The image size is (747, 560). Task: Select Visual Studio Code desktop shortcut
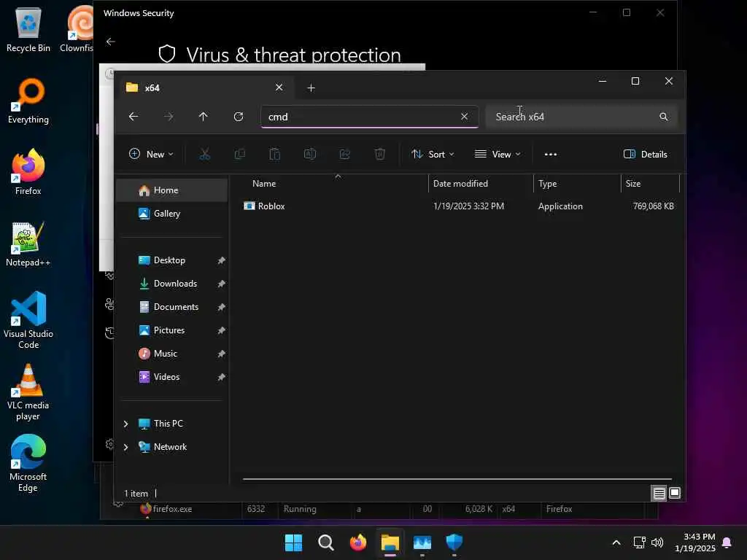[28, 320]
